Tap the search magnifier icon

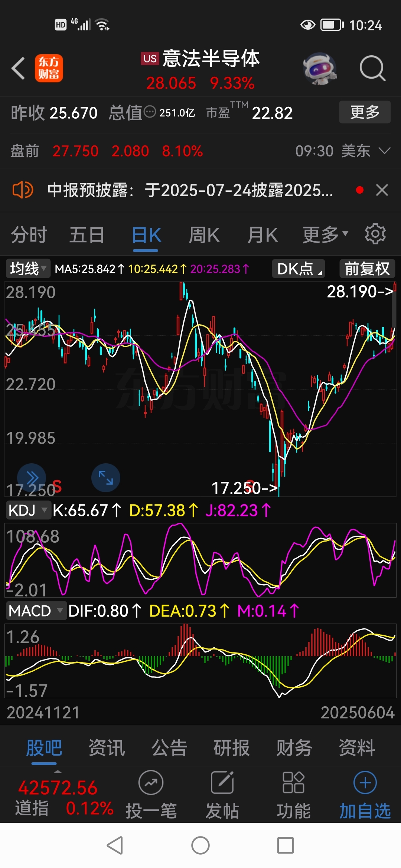(x=372, y=68)
